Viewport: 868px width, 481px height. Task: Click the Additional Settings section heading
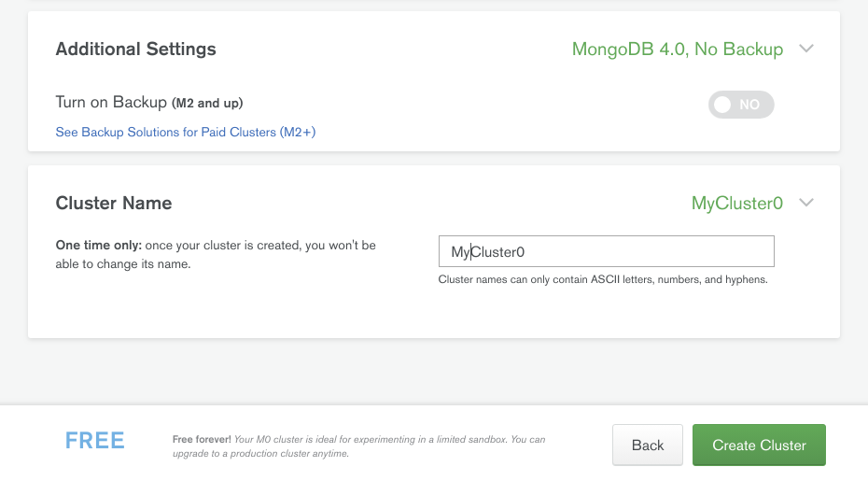136,50
